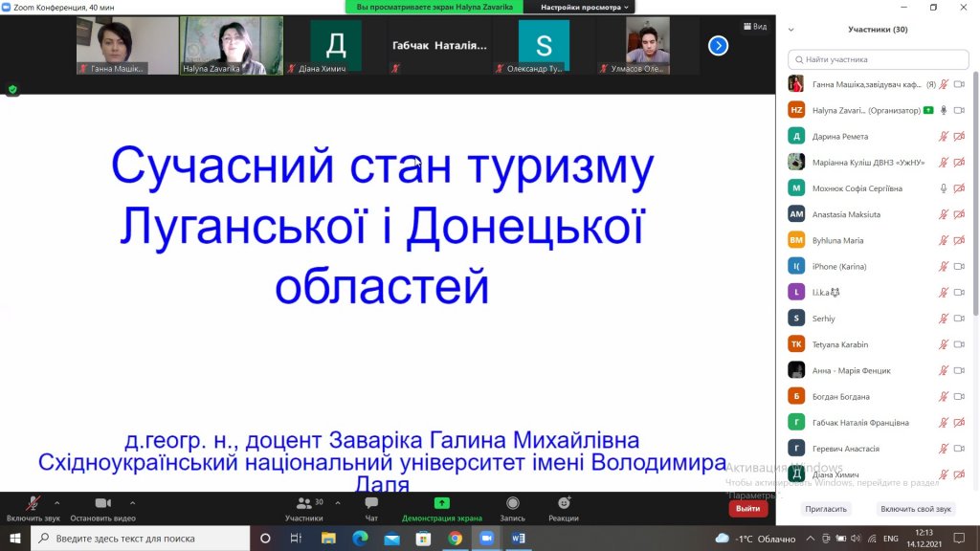Viewport: 980px width, 551px height.
Task: Open the Настройки просмотра view options dropdown
Action: click(585, 7)
